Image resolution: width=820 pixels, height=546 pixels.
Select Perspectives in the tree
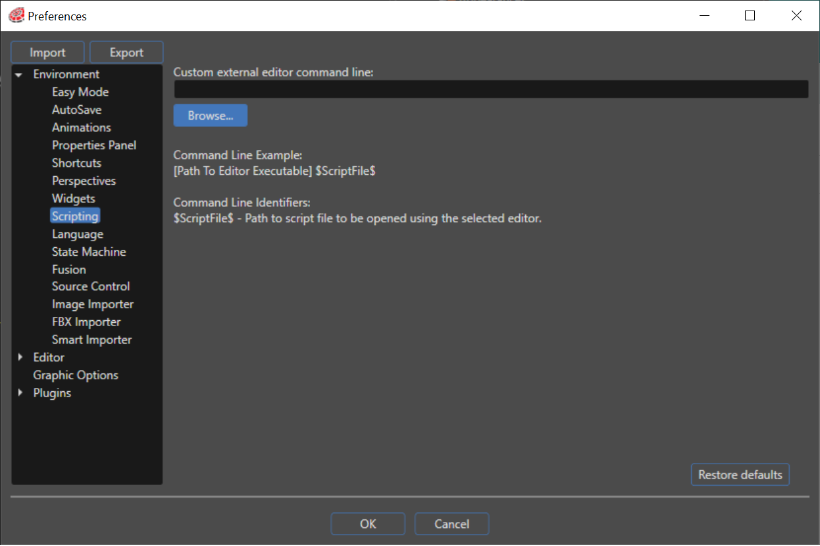coord(84,181)
